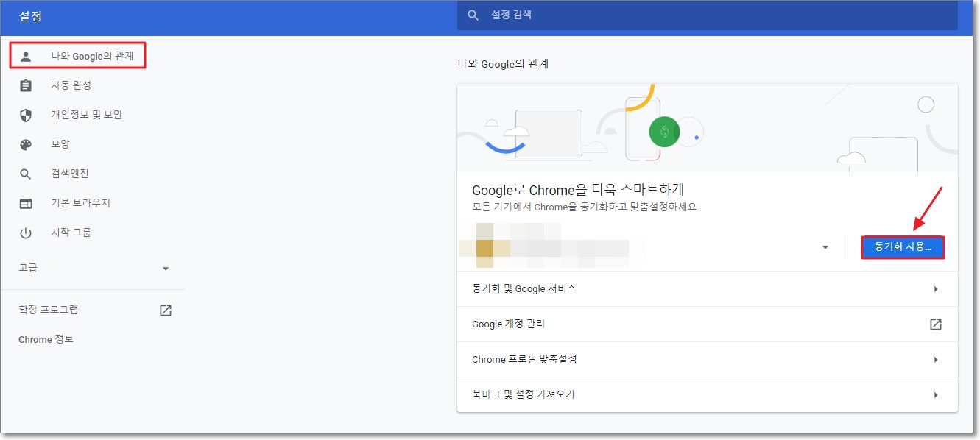This screenshot has width=980, height=440.
Task: Click the shield icon for 개인정보 및 보안
Action: (26, 115)
